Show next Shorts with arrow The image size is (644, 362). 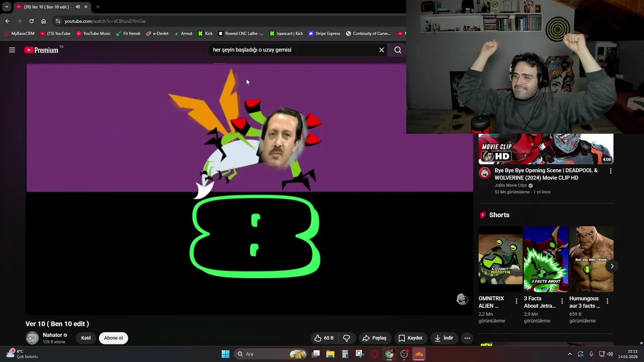click(612, 266)
